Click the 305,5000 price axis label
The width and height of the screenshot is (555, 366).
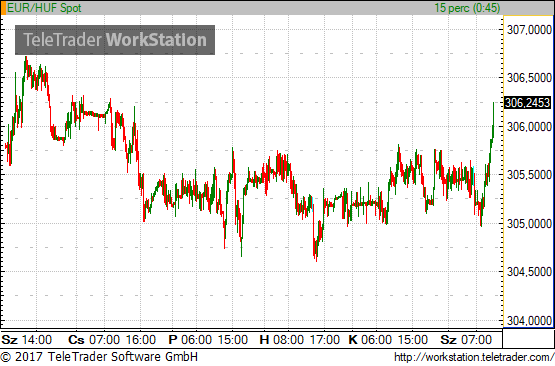point(529,175)
